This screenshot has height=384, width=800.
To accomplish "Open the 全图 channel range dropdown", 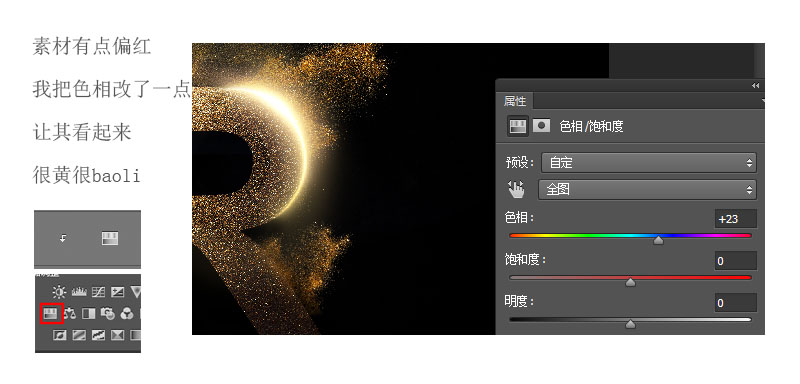I will (647, 190).
